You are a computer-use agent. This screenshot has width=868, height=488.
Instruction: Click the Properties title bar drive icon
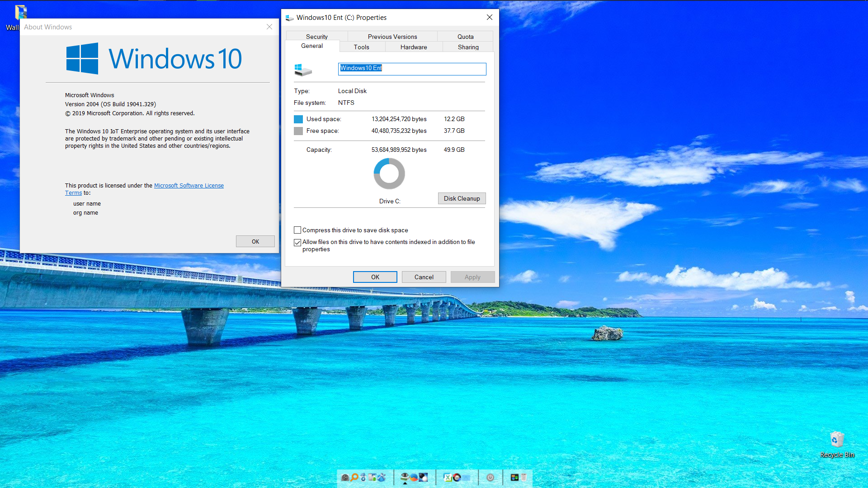coord(290,18)
